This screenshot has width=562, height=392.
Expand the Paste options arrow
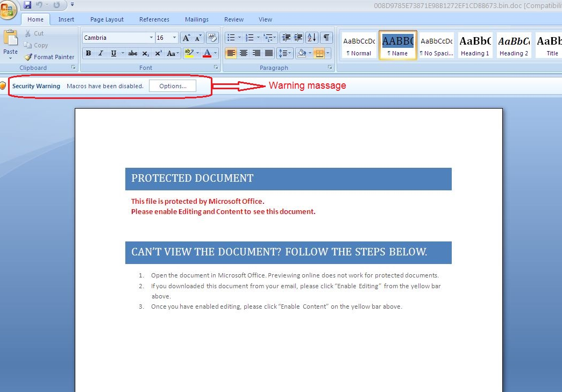point(10,58)
